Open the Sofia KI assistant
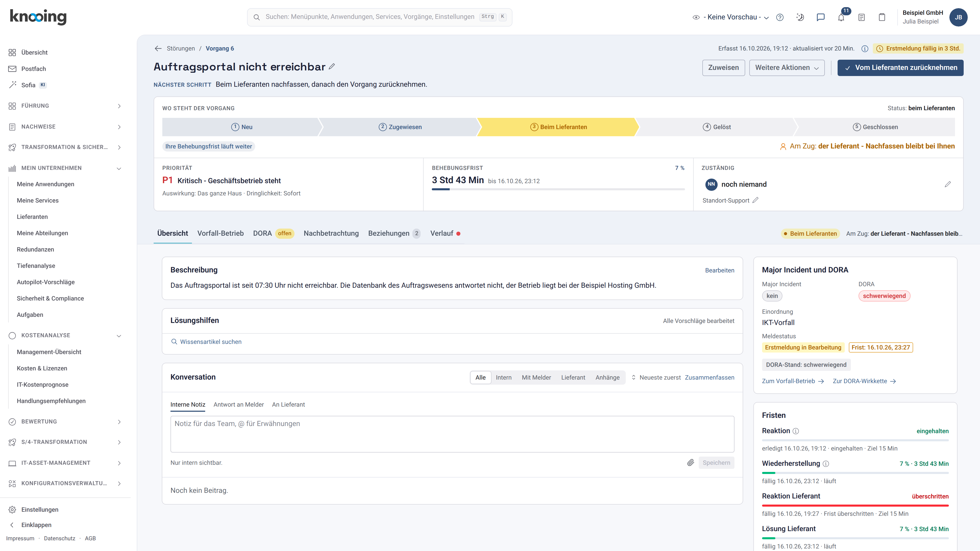 28,85
